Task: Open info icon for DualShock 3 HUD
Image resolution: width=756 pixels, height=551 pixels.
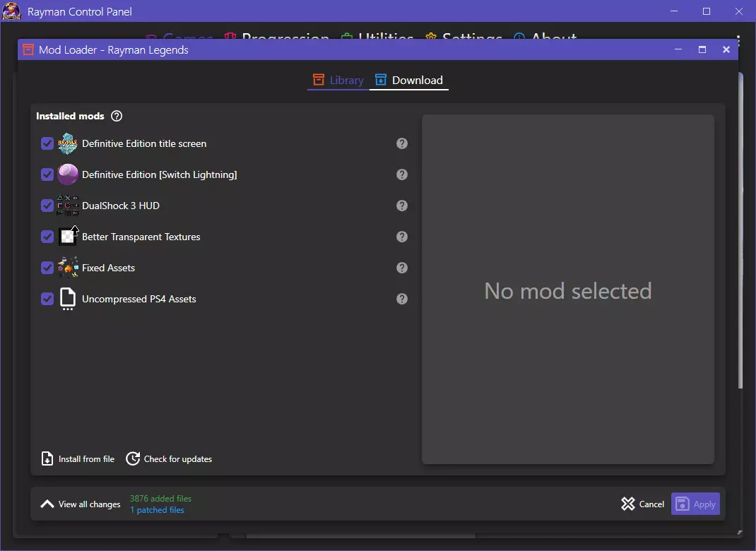Action: click(402, 206)
